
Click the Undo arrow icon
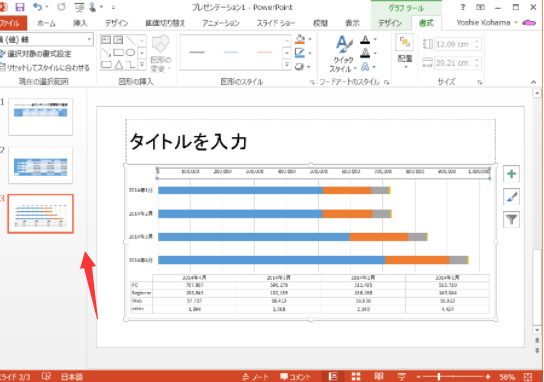[37, 7]
